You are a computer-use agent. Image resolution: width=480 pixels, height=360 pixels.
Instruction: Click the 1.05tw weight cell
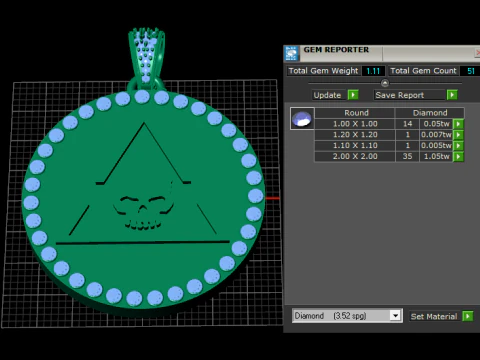point(436,156)
